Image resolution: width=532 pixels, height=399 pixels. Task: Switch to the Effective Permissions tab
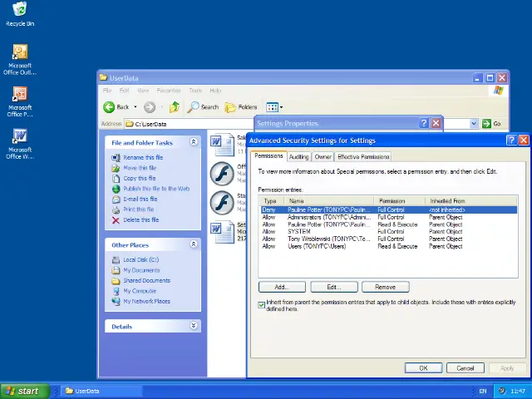coord(363,156)
